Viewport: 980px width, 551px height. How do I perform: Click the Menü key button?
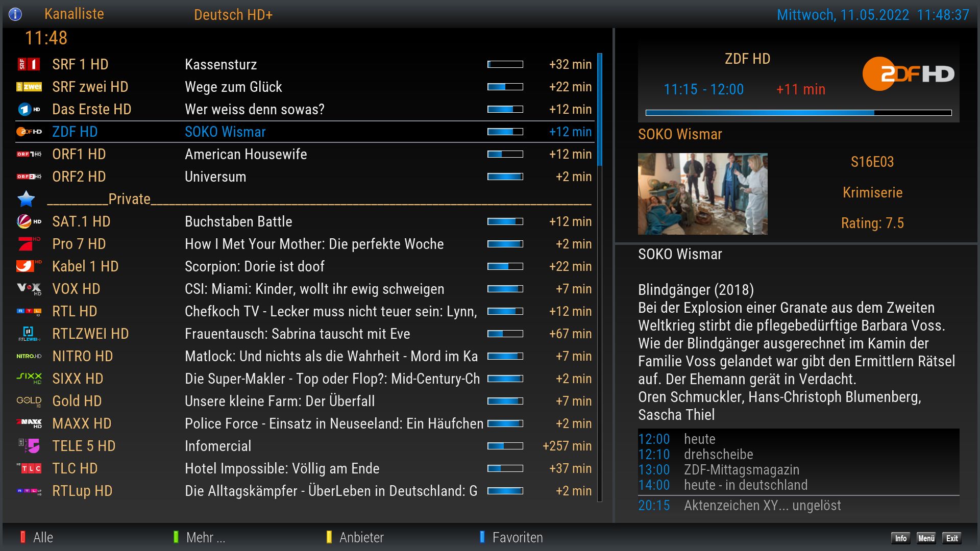pos(926,538)
